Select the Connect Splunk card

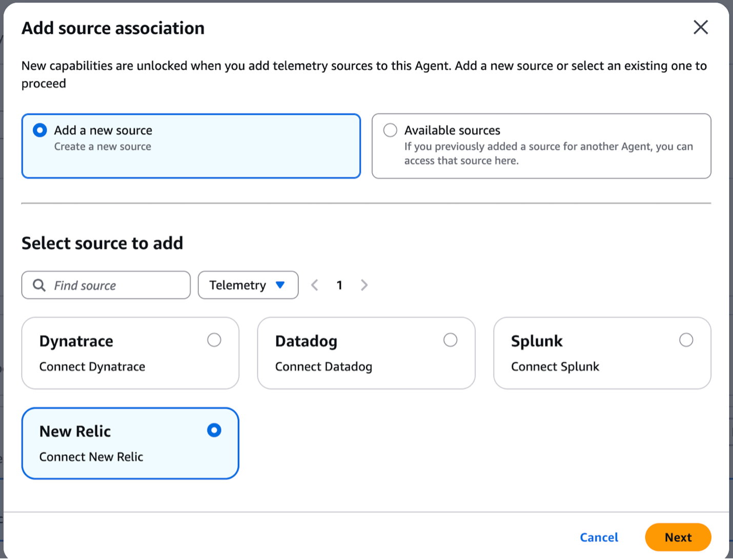click(x=602, y=353)
